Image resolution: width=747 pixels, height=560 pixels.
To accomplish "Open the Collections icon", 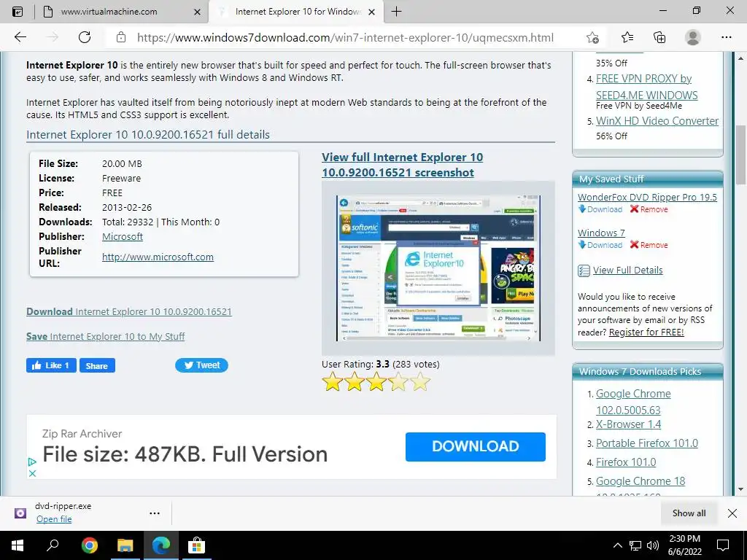I will click(659, 37).
